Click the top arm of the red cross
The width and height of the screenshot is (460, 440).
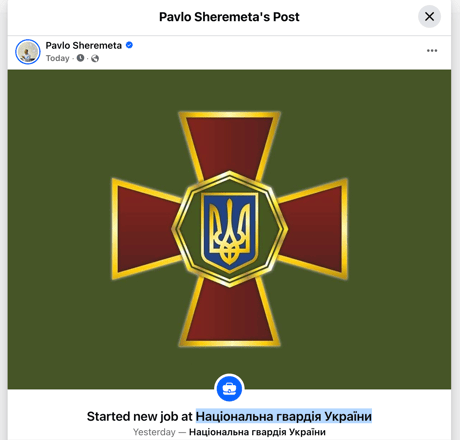(x=229, y=145)
